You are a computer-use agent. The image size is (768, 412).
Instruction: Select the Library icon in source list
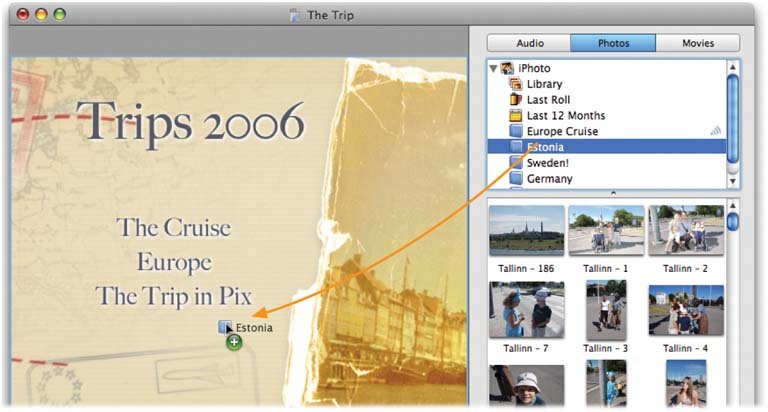(516, 84)
